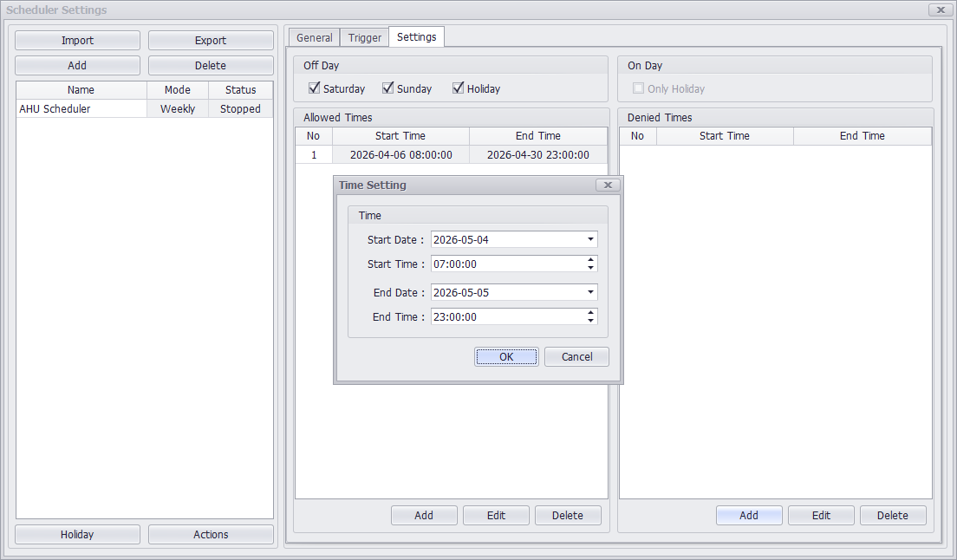Increase Start Time with up arrow

tap(590, 260)
